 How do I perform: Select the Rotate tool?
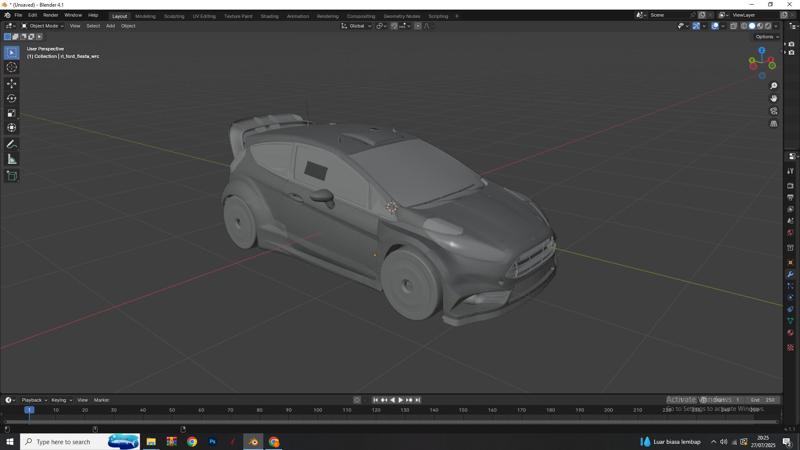(12, 98)
